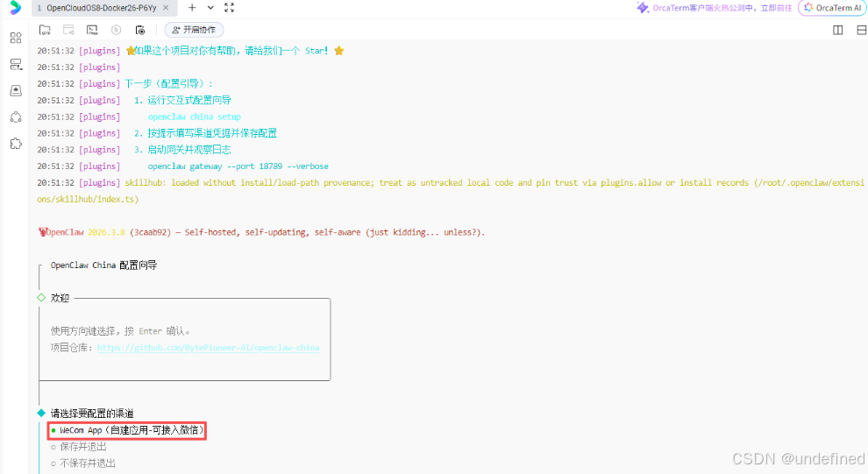Open the cloud disk sidebar icon

point(16,91)
